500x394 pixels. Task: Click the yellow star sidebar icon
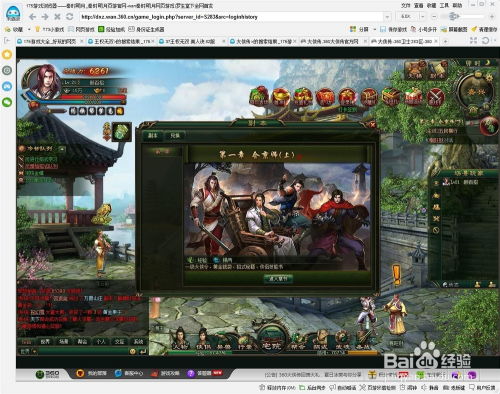point(7,54)
